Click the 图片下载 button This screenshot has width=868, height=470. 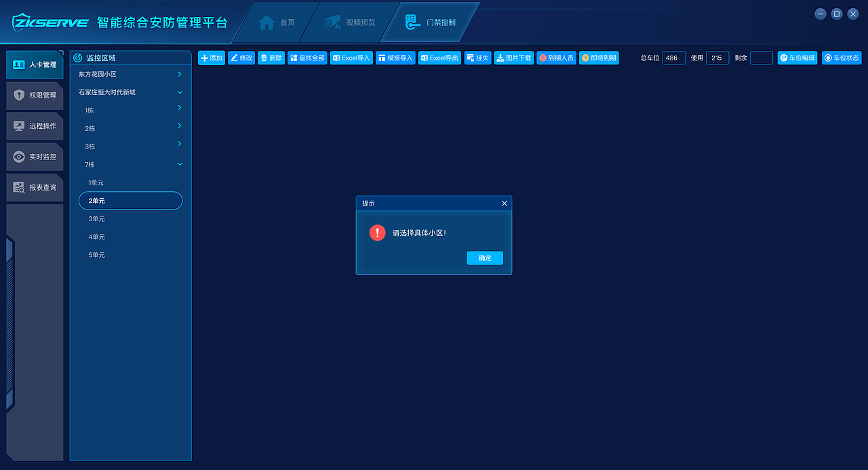tap(514, 58)
